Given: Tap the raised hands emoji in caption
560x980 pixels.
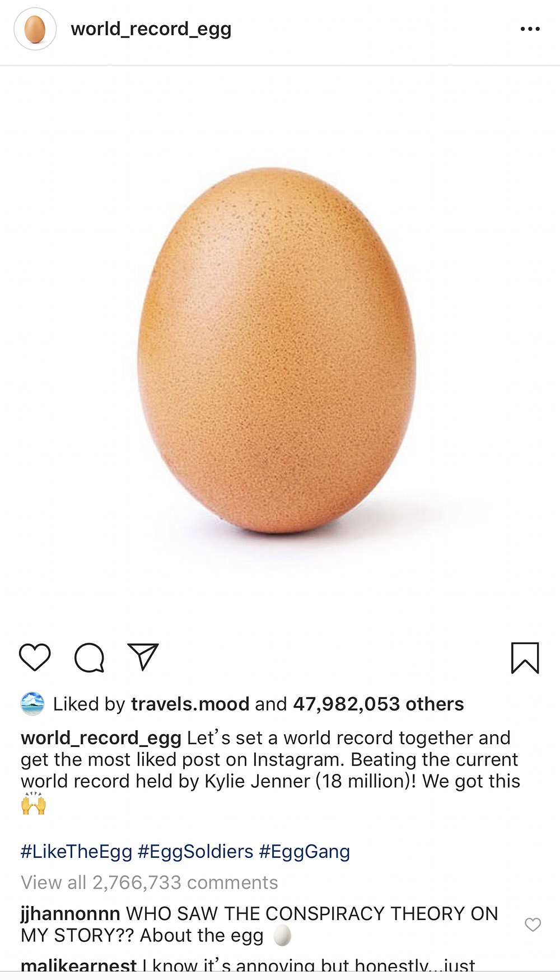Looking at the screenshot, I should [34, 804].
